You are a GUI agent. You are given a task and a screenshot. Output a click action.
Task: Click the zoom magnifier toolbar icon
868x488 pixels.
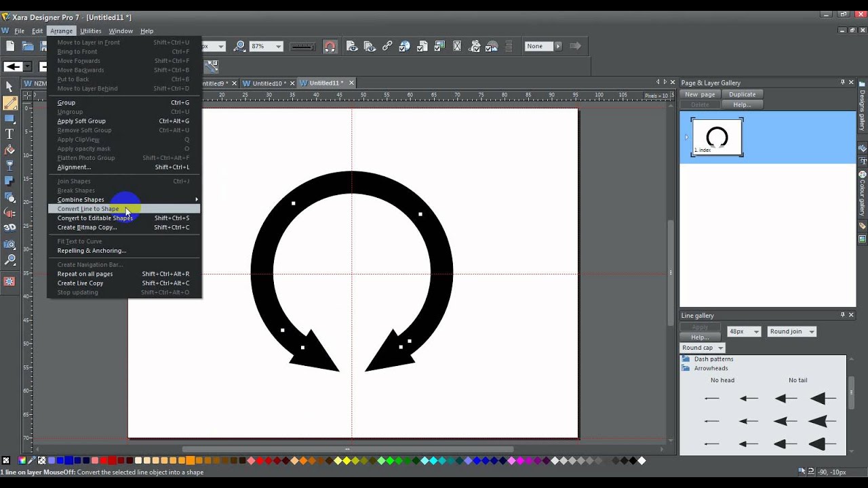(239, 46)
